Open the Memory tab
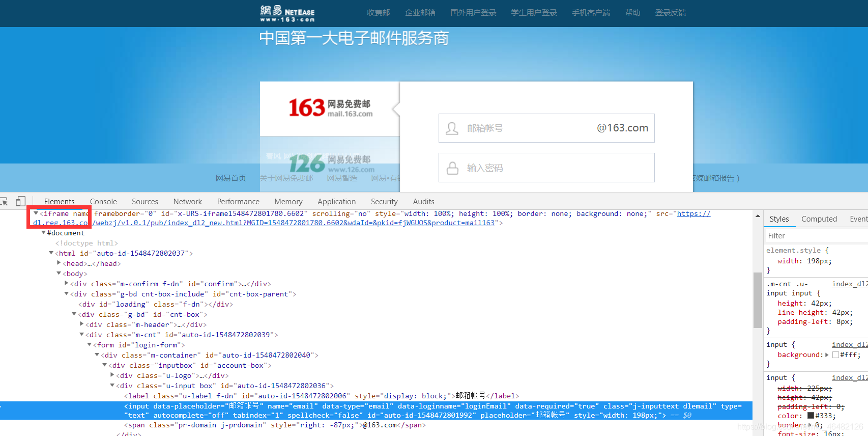This screenshot has width=868, height=436. coord(288,202)
